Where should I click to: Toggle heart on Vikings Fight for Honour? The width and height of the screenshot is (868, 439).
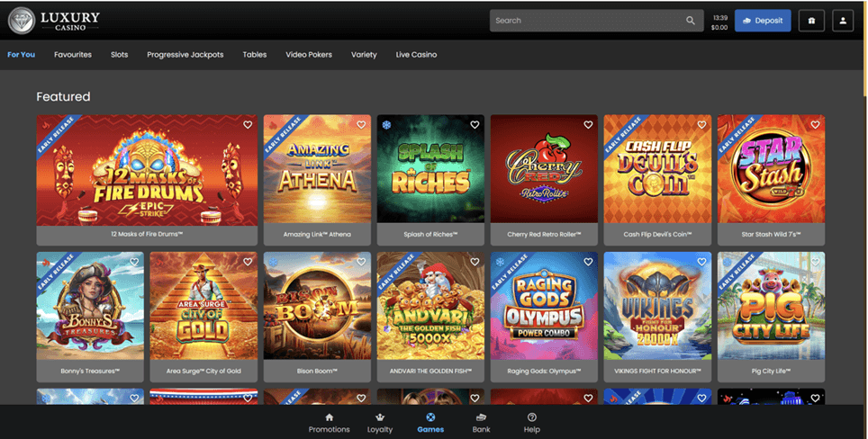coord(701,262)
